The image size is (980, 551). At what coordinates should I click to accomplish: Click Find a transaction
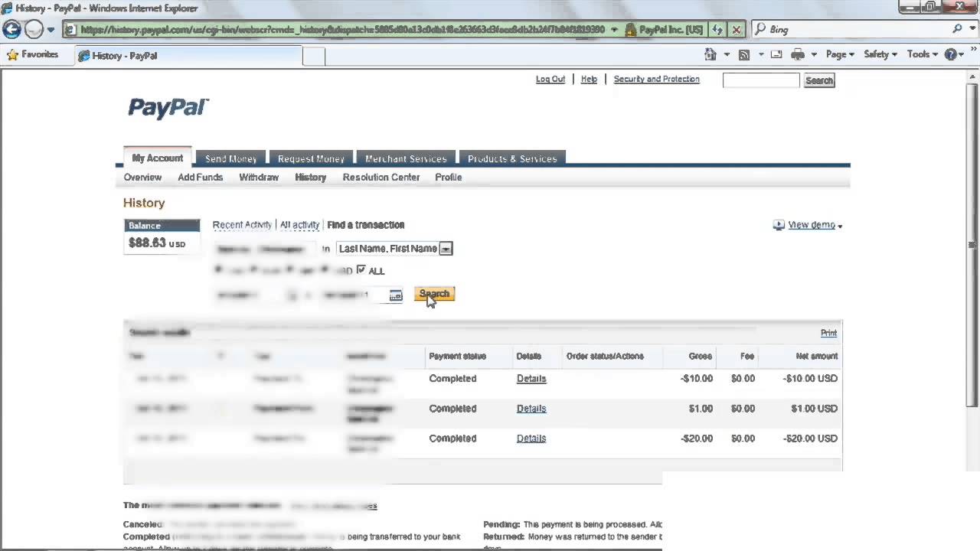366,225
